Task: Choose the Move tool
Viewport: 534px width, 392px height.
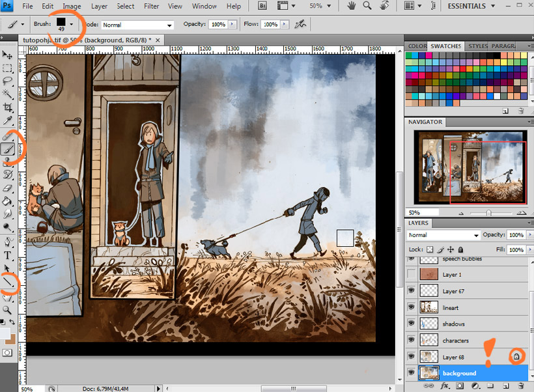Action: [8, 55]
